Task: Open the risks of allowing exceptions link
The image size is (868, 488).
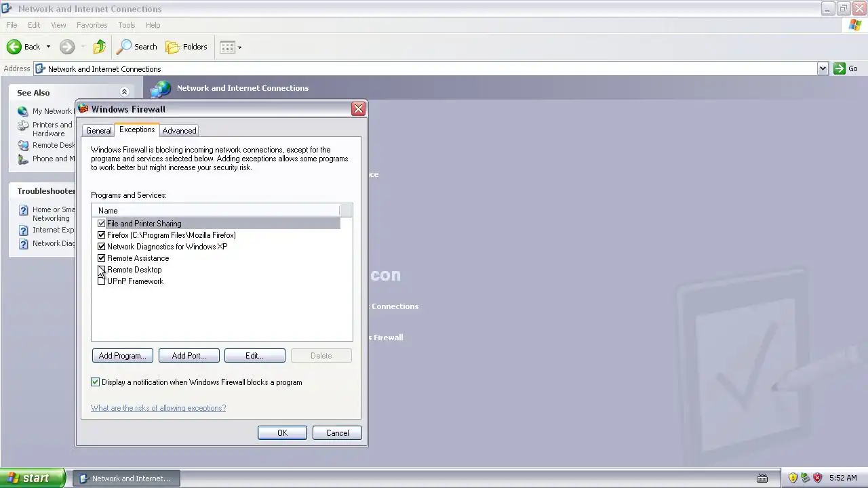Action: click(158, 408)
